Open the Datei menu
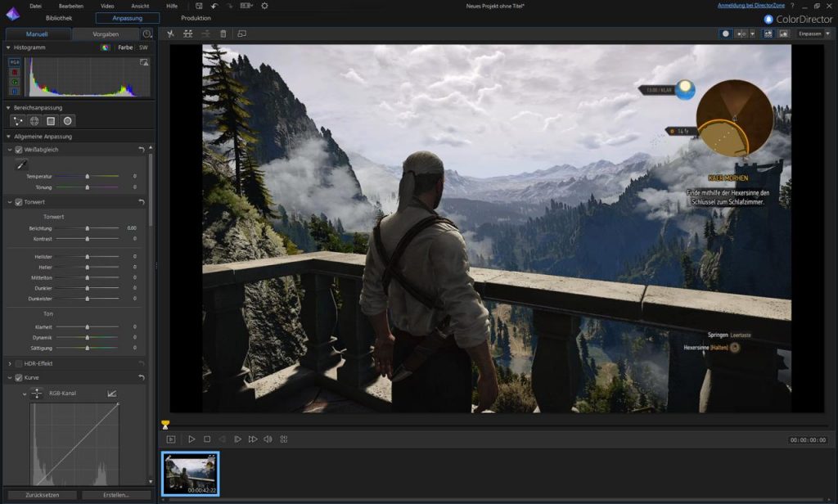Image resolution: width=838 pixels, height=504 pixels. [35, 6]
